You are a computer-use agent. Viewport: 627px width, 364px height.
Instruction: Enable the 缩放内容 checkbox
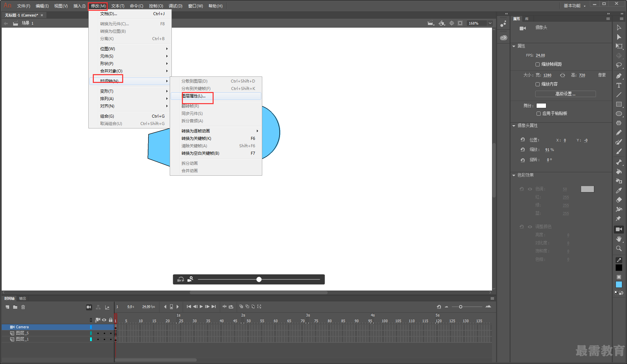coord(538,84)
